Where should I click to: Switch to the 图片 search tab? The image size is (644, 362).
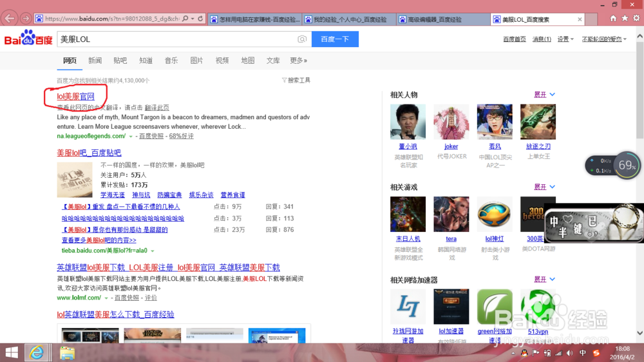pos(196,61)
